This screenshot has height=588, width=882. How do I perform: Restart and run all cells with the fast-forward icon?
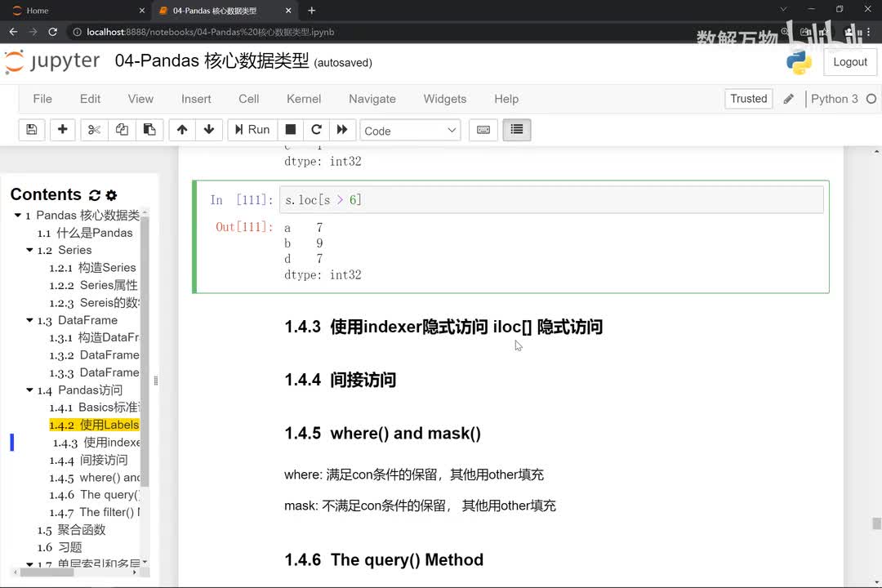(342, 130)
